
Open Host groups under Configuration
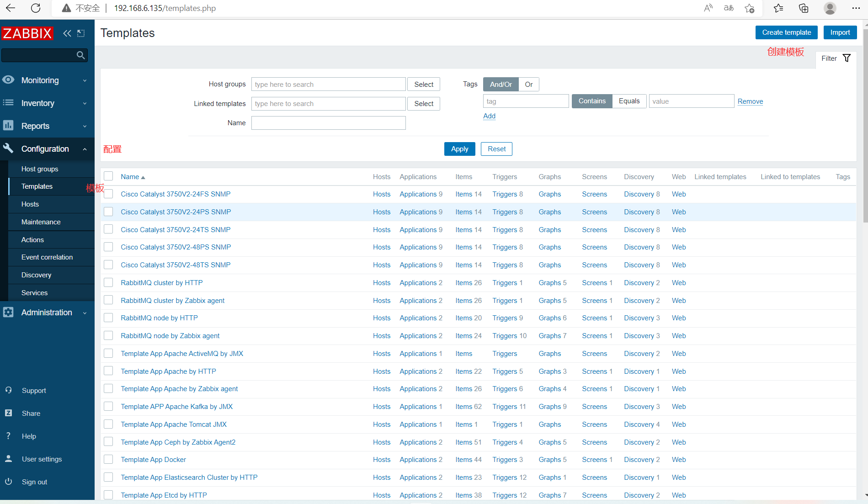(40, 169)
